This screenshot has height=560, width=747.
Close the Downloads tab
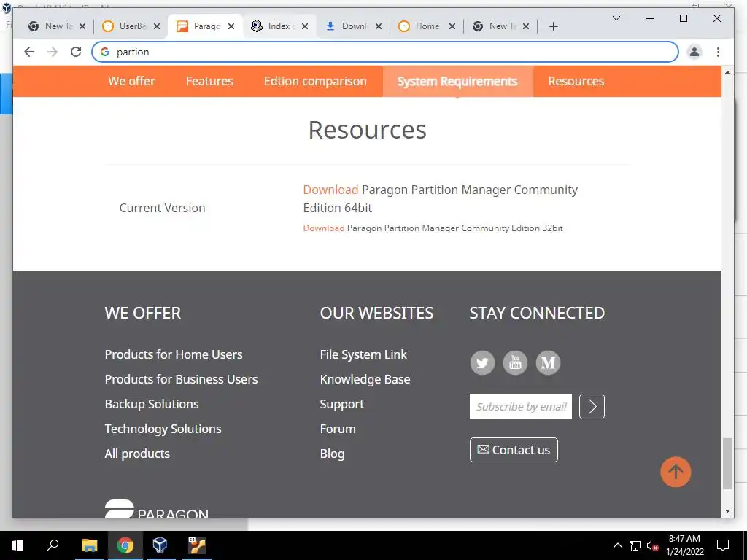(379, 26)
